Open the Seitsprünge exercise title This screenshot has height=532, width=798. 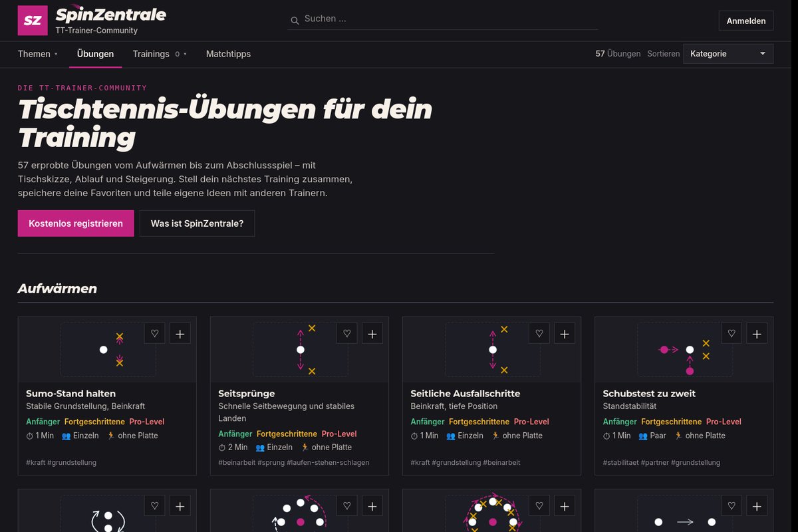point(246,393)
